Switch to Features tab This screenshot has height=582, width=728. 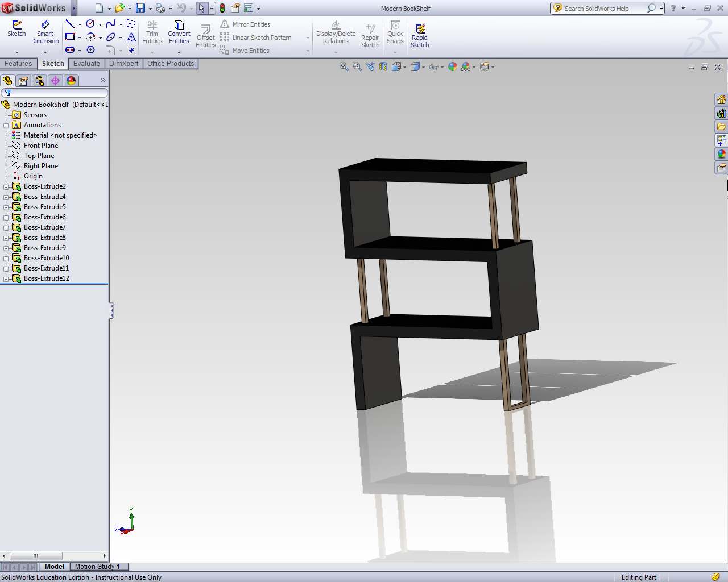(x=18, y=64)
